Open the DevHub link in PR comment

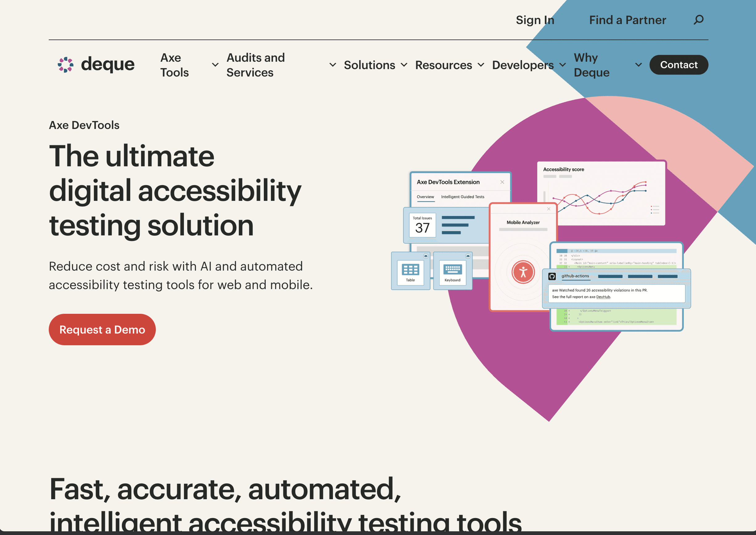pyautogui.click(x=603, y=297)
